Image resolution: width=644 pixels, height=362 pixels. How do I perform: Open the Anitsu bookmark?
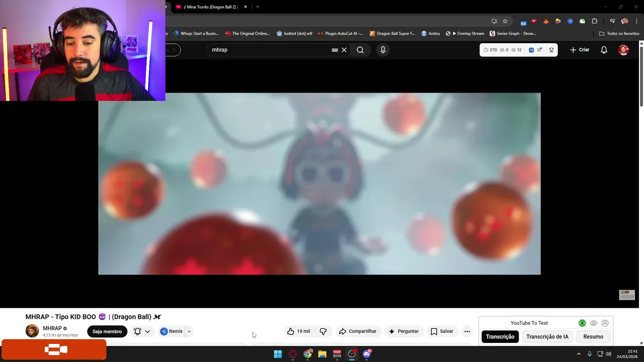[431, 34]
